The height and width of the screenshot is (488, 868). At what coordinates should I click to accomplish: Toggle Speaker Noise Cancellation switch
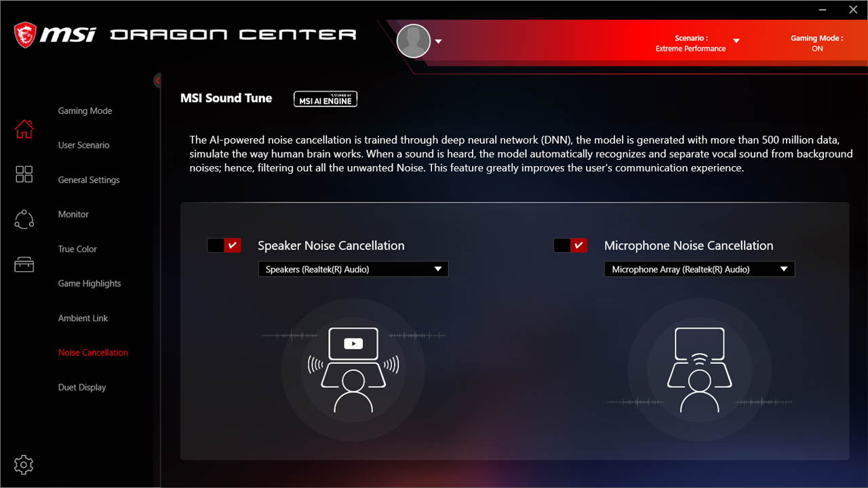point(224,245)
